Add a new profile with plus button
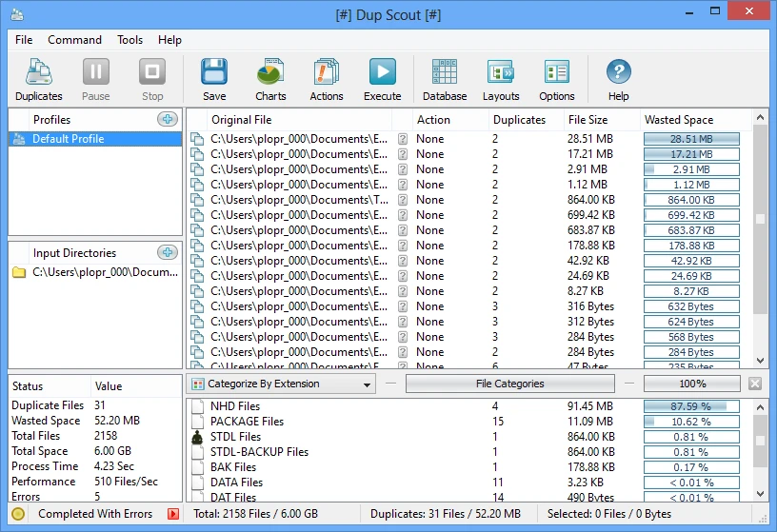 pos(168,120)
